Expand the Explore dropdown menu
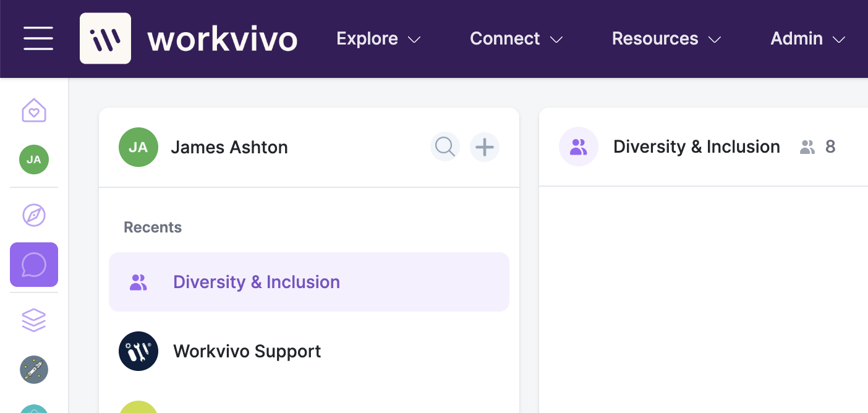This screenshot has height=413, width=868. pos(378,39)
